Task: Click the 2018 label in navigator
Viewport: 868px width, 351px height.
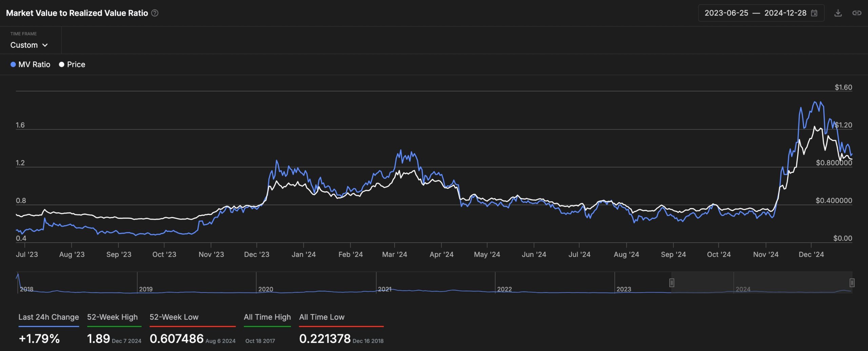Action: 26,289
